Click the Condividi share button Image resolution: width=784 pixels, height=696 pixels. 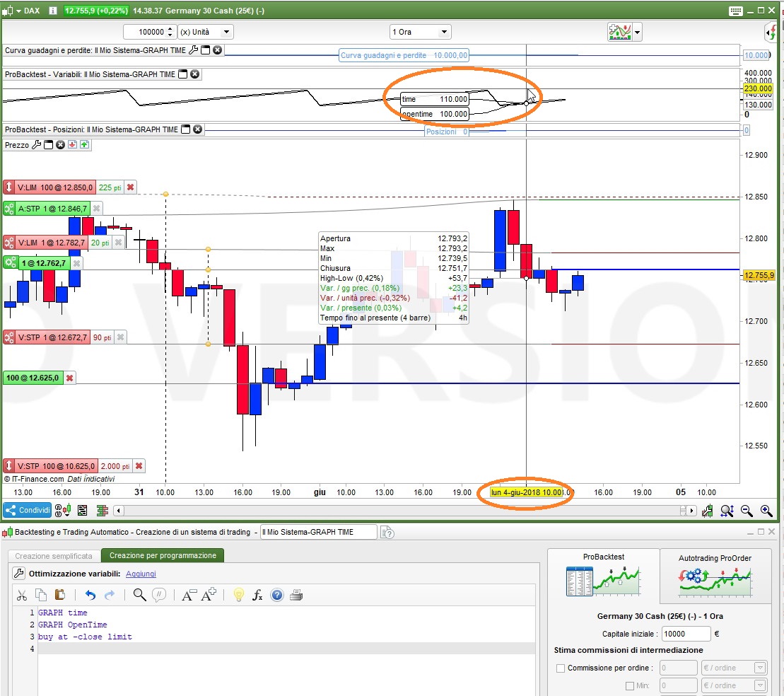tap(28, 511)
